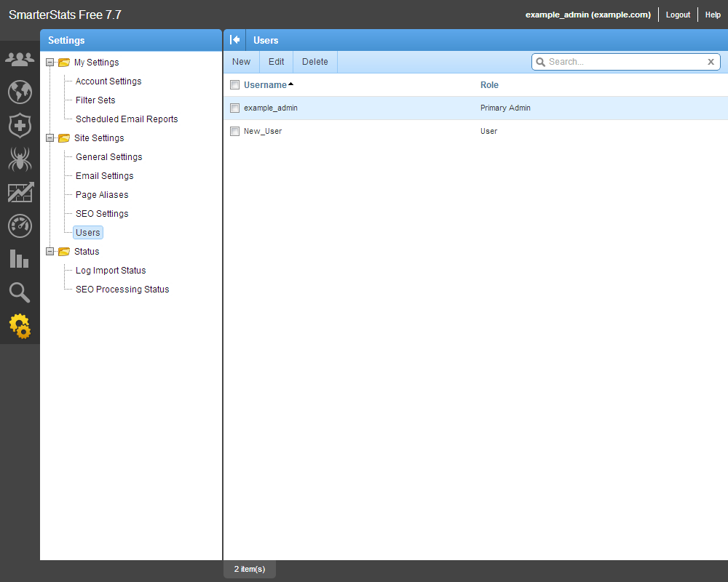728x582 pixels.
Task: Open General Settings in tree
Action: coord(109,157)
